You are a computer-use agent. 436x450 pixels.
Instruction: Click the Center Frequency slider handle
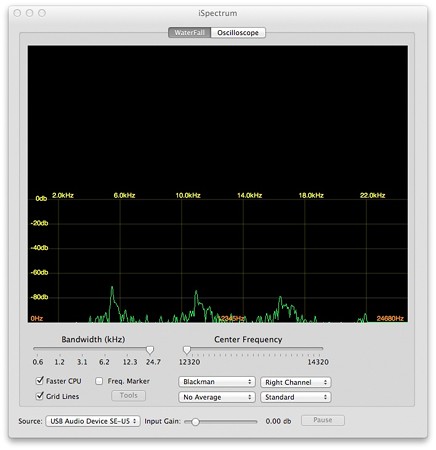pyautogui.click(x=187, y=350)
